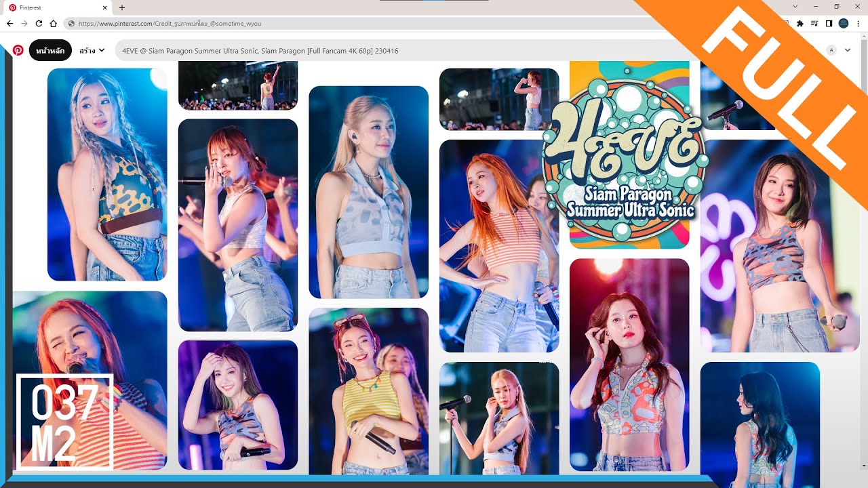
Task: Open pin of dark-haired woman seen from behind
Action: pos(760,424)
